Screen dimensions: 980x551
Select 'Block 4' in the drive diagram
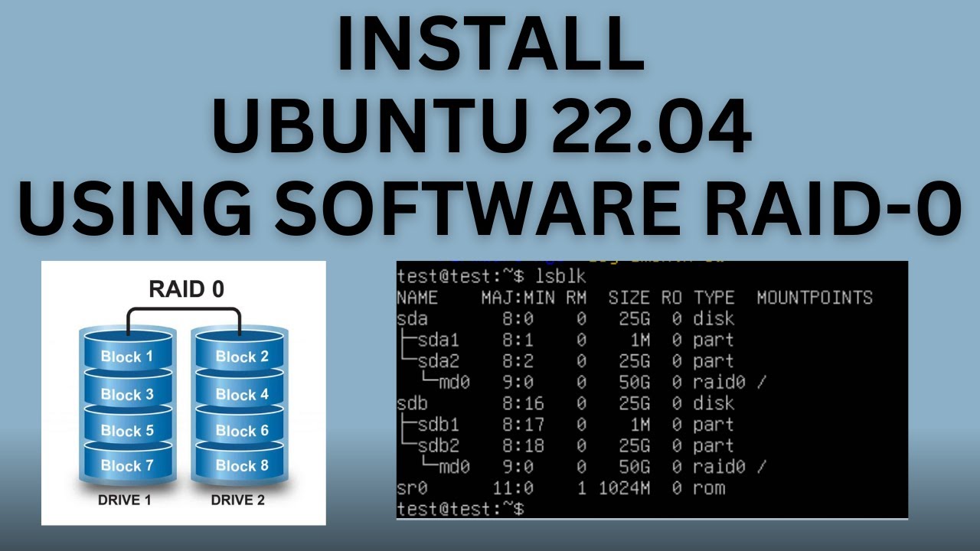click(x=242, y=395)
